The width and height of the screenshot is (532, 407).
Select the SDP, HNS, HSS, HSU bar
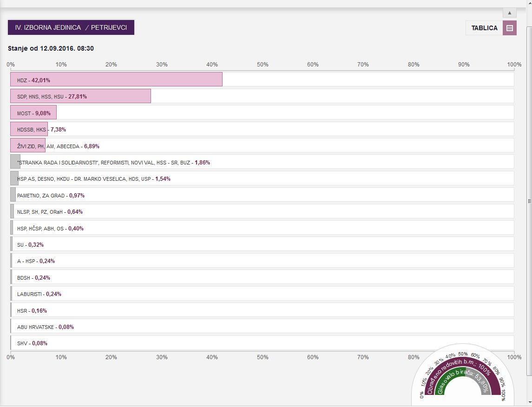click(80, 96)
